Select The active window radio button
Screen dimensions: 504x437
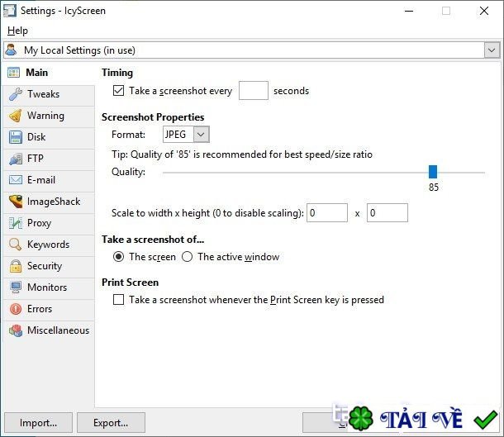[x=187, y=257]
